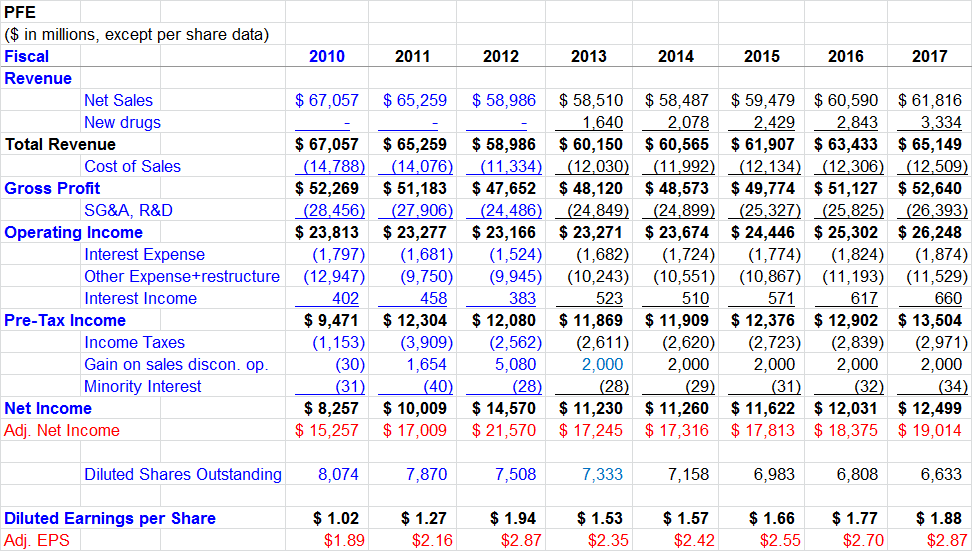Select the Interest Expense label
Viewport: 972px width, 551px height.
click(144, 255)
